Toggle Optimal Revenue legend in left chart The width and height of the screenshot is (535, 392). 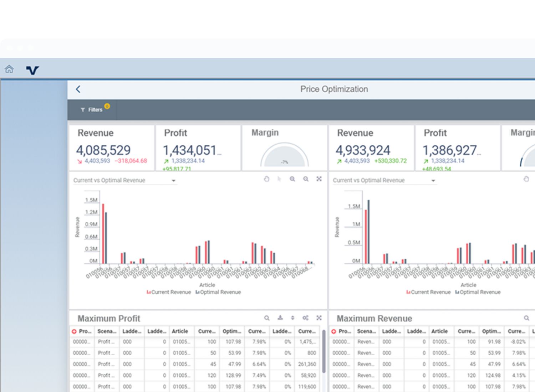(x=218, y=292)
